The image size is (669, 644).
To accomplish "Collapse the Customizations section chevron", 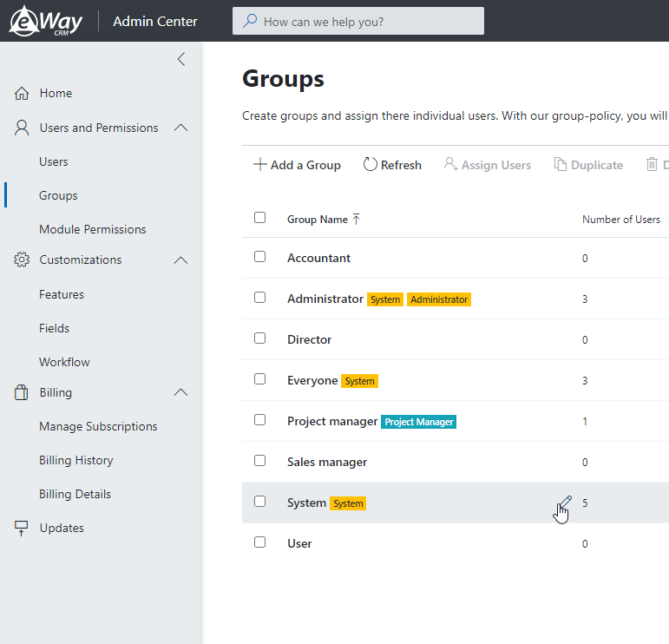I will tap(180, 260).
